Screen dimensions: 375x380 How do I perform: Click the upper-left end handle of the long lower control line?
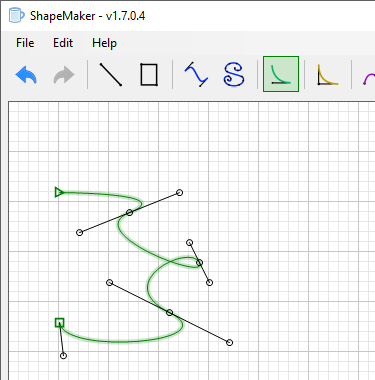[x=109, y=282]
